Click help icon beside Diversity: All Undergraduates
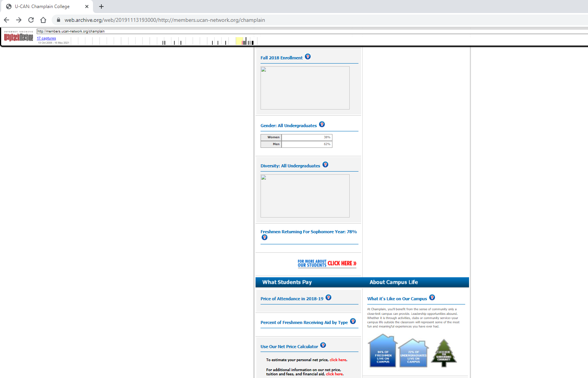 point(325,165)
